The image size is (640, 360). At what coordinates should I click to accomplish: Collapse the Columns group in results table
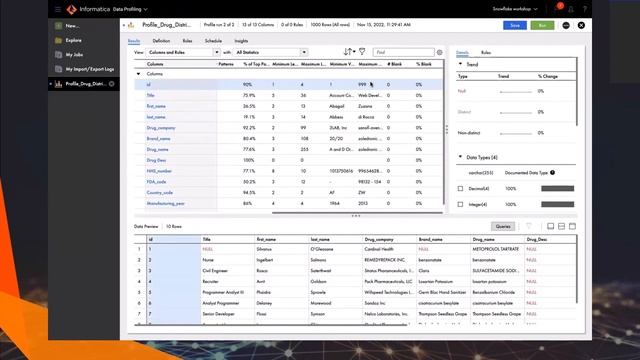pos(138,74)
